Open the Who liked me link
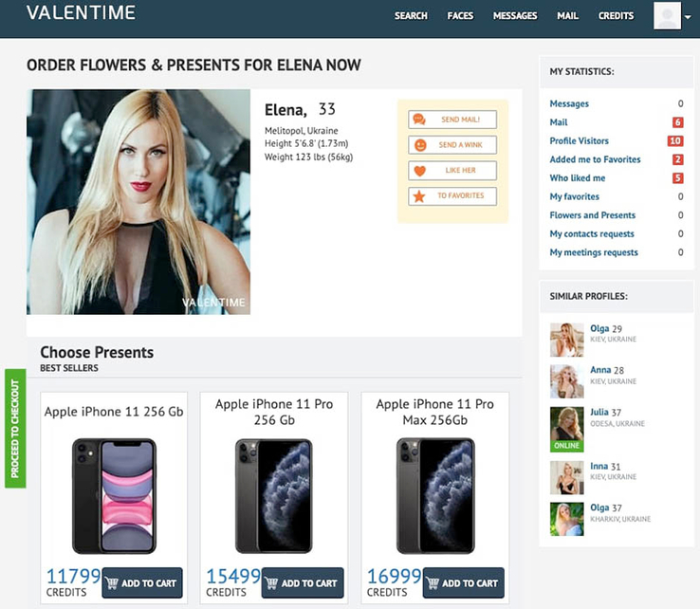700x609 pixels. click(x=578, y=177)
